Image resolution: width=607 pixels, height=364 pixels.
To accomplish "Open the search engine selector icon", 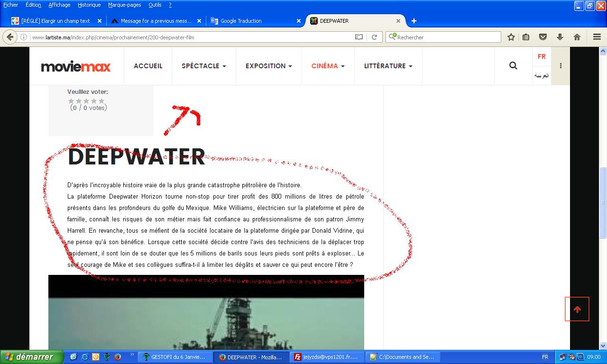I will pos(392,37).
